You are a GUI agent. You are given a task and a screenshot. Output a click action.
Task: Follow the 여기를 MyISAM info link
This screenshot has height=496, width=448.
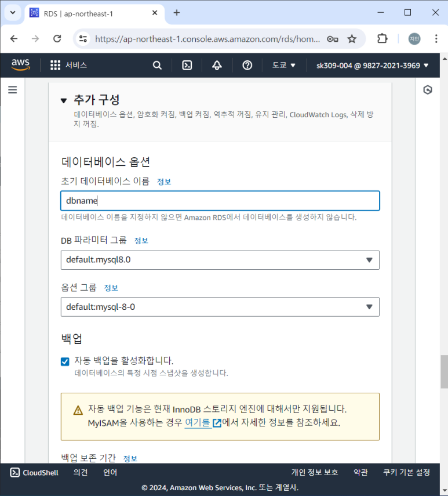point(198,422)
